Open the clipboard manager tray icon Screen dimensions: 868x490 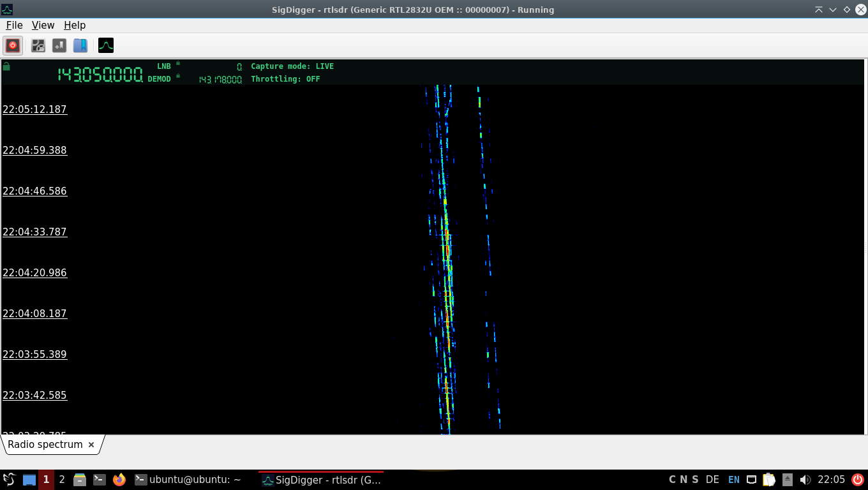point(769,480)
